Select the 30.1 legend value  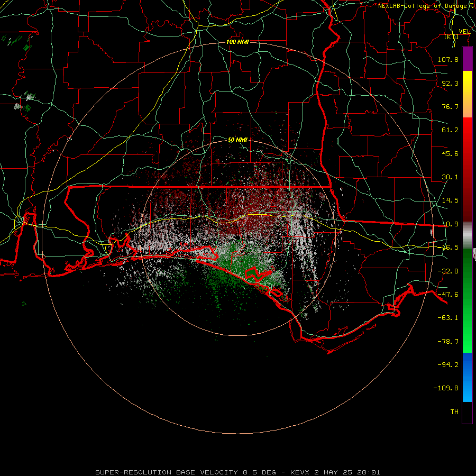(x=450, y=177)
